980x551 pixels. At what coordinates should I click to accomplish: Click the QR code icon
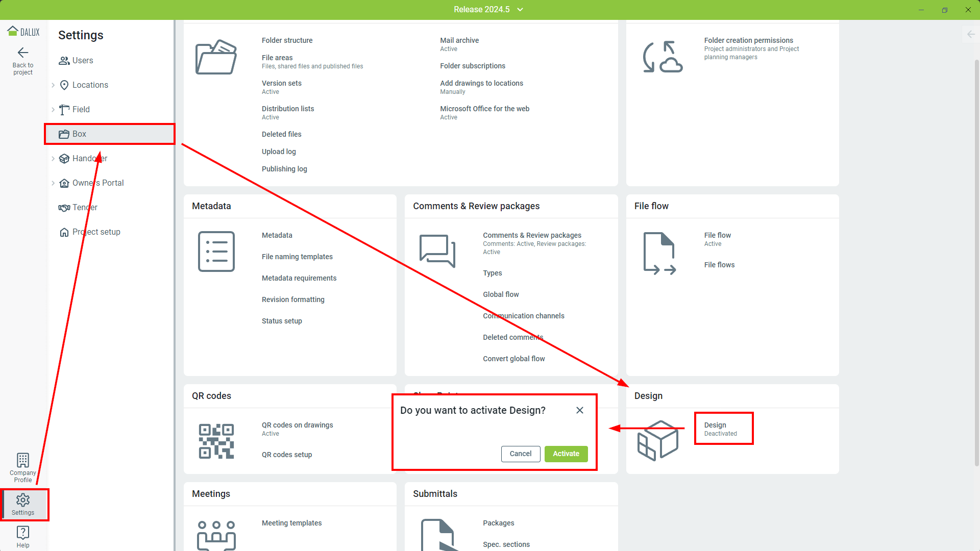tap(216, 441)
